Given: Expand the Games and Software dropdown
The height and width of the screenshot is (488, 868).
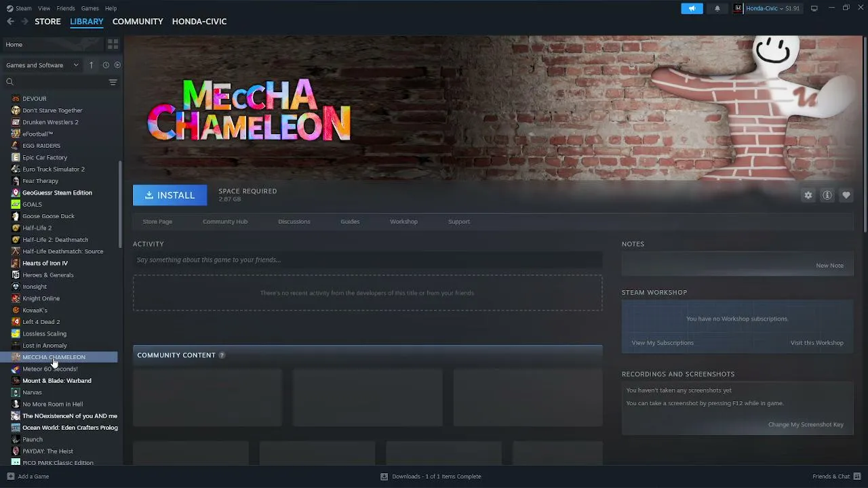Looking at the screenshot, I should (x=42, y=65).
